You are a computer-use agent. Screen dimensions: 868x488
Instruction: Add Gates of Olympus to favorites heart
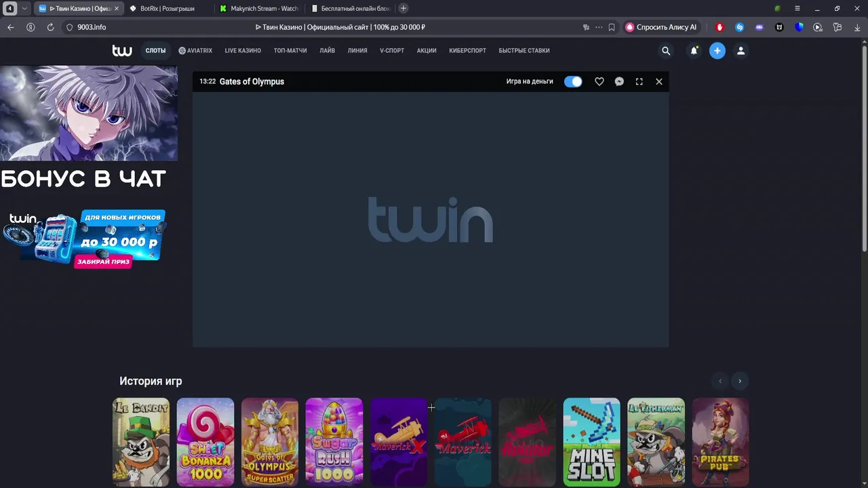(x=599, y=81)
